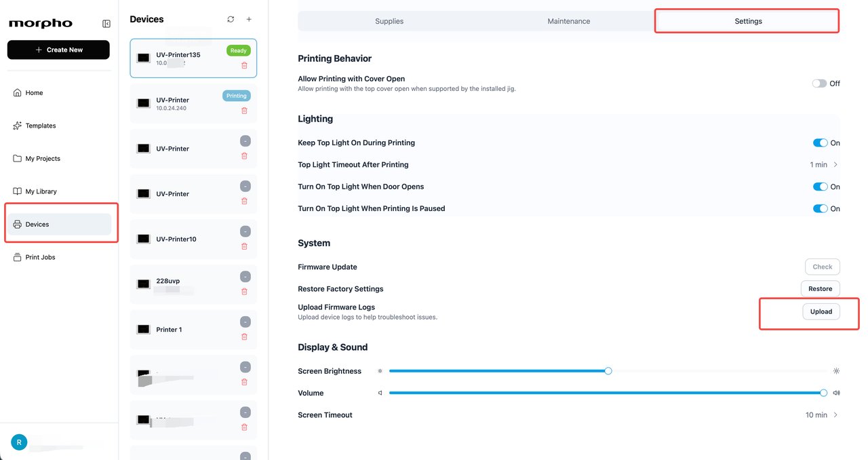The height and width of the screenshot is (460, 868).
Task: Refresh the Devices list
Action: pyautogui.click(x=231, y=20)
